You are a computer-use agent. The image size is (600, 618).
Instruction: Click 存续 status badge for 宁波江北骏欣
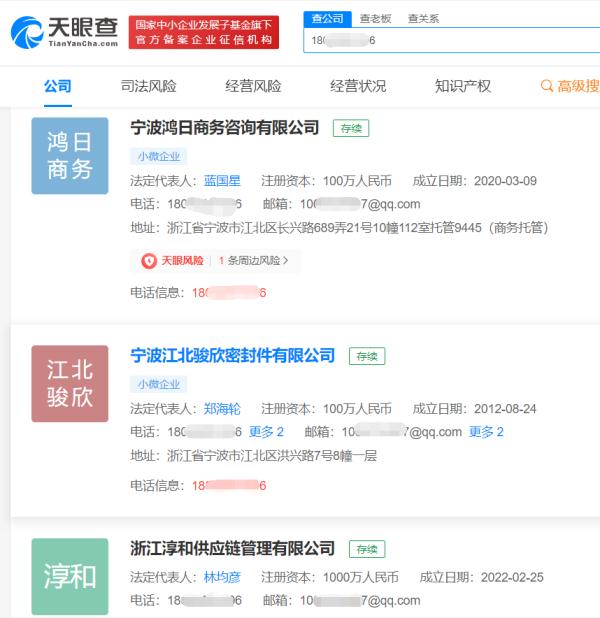[367, 356]
